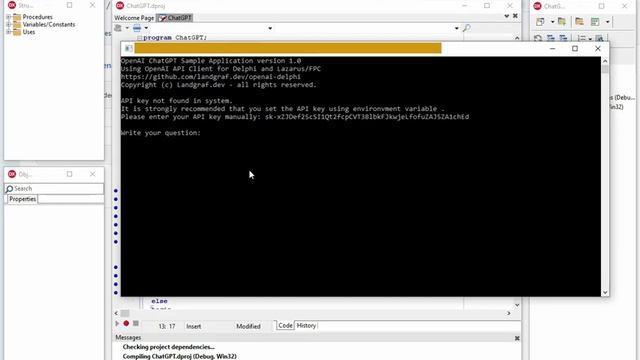Click the expand-all icon in Projects second toolbar
640x360 pixels.
coord(551,38)
